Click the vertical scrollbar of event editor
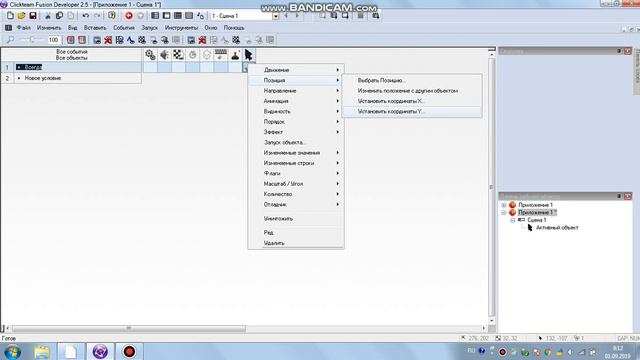Screen dimensions: 640x360 tap(491, 187)
